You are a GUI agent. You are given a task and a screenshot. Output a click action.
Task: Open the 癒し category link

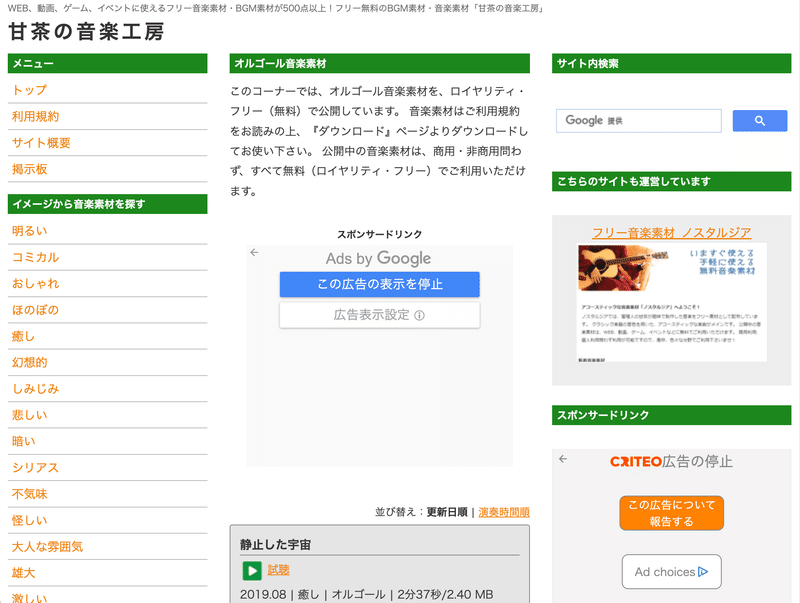(23, 336)
